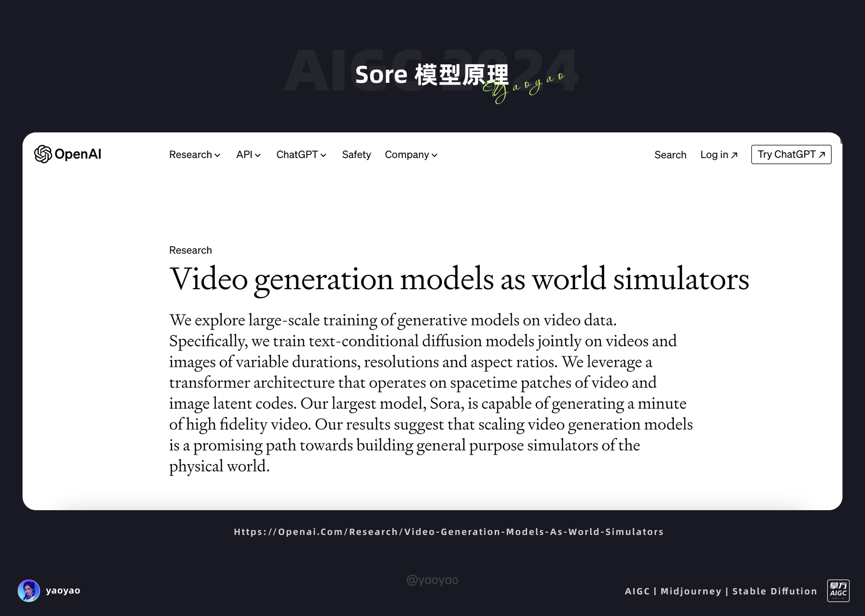Image resolution: width=865 pixels, height=616 pixels.
Task: Open Search on the OpenAI site
Action: (x=670, y=154)
